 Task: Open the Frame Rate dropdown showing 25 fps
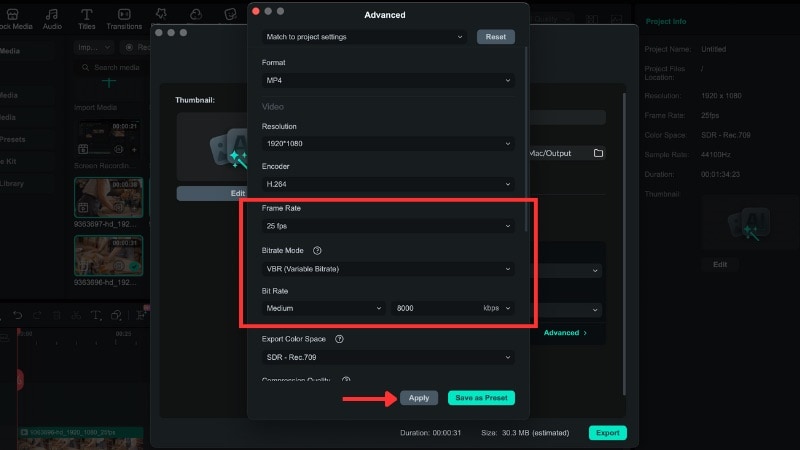pyautogui.click(x=388, y=226)
